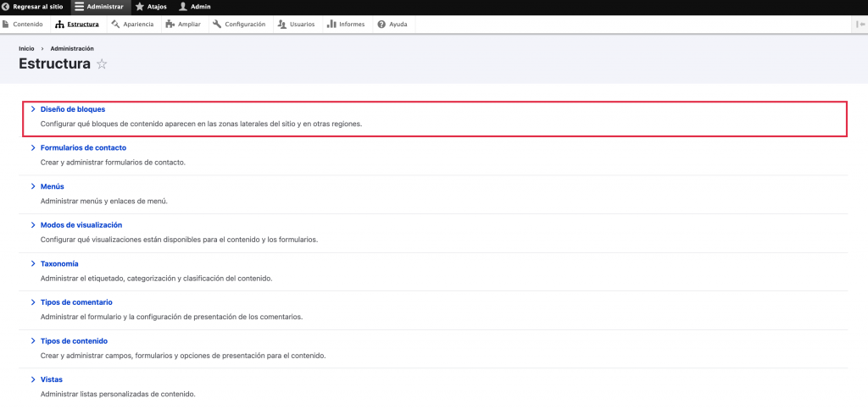Click the Ayuda question mark icon
Image resolution: width=868 pixels, height=409 pixels.
[381, 25]
